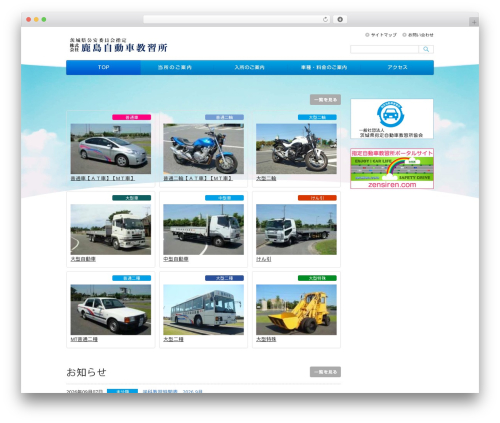The width and height of the screenshot is (500, 423).
Task: Follow the 大型二輪 link under white motorcycle
Action: (x=266, y=179)
